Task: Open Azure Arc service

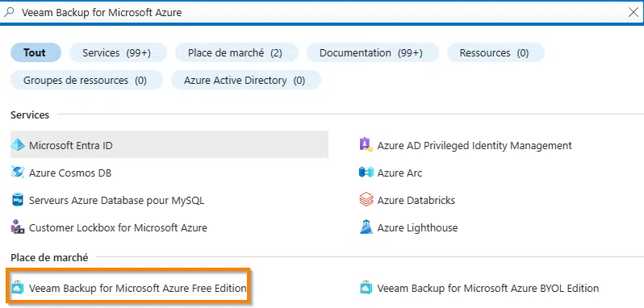Action: pyautogui.click(x=399, y=173)
